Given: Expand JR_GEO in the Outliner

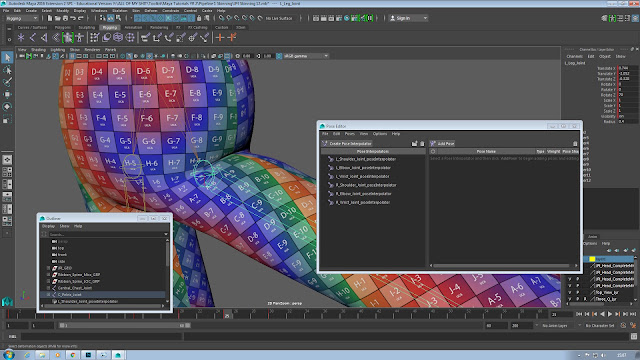Looking at the screenshot, I should (x=48, y=268).
